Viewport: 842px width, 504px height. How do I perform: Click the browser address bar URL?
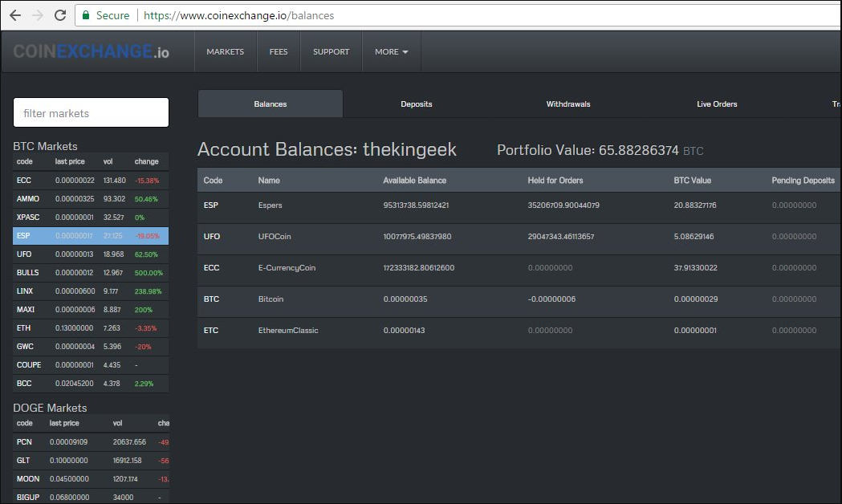point(238,15)
